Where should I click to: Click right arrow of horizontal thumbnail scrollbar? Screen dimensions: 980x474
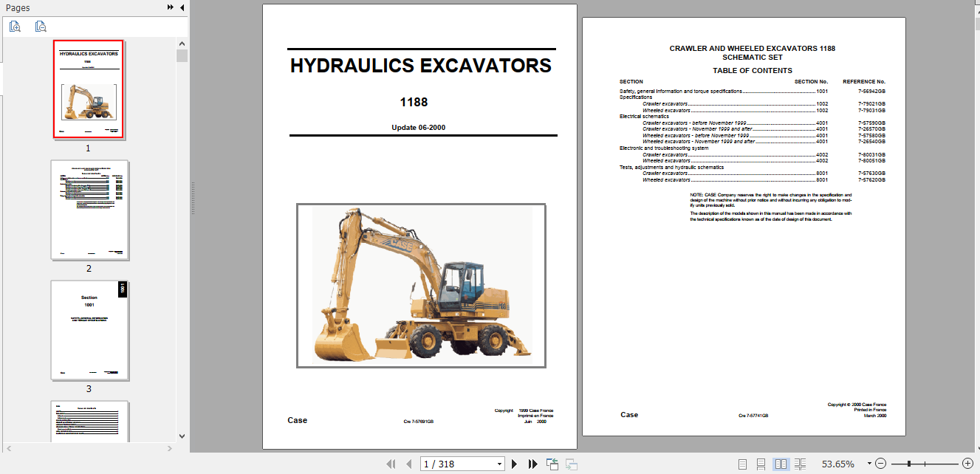click(170, 447)
